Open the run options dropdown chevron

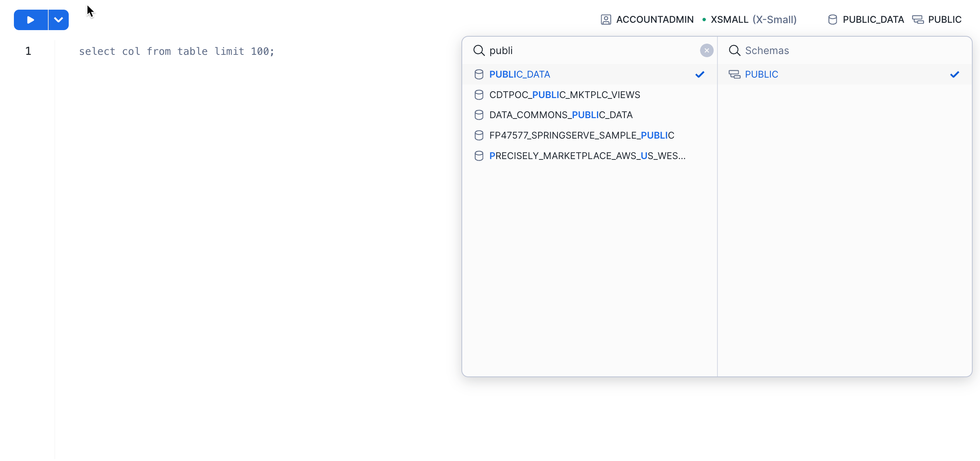click(58, 19)
